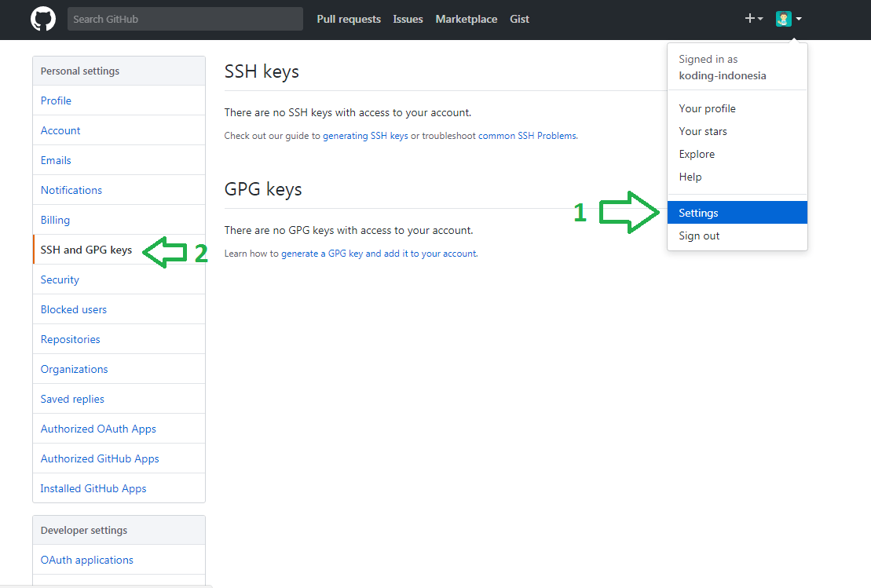This screenshot has height=588, width=871.
Task: Click the Personal settings header
Action: click(119, 71)
